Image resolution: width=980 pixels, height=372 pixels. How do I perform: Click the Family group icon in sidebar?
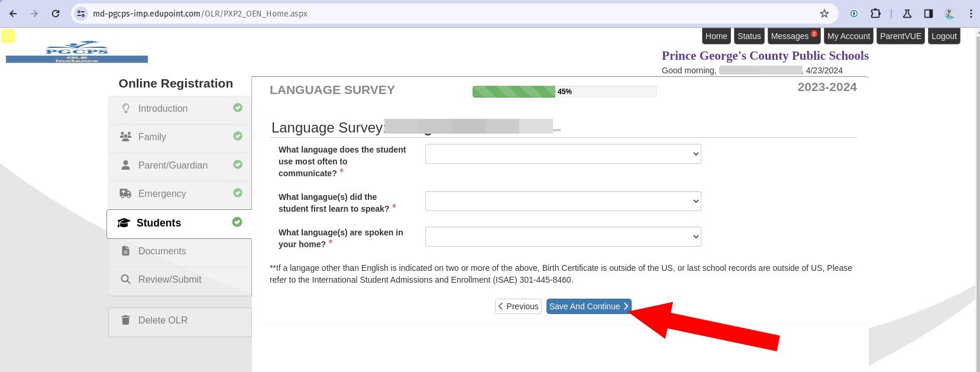tap(125, 137)
